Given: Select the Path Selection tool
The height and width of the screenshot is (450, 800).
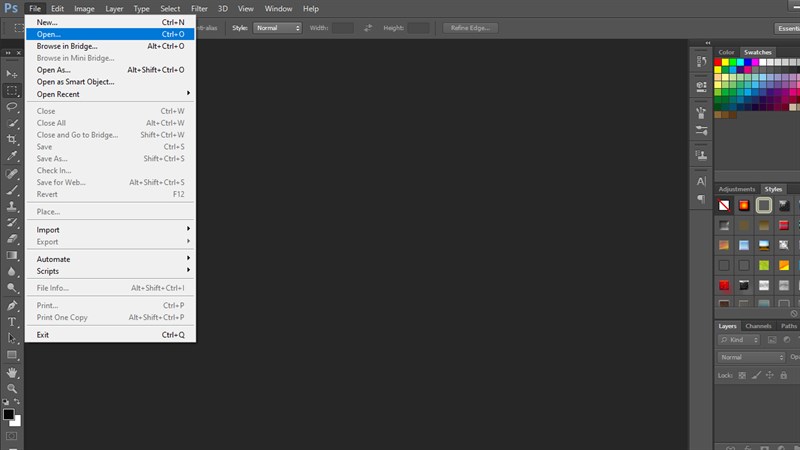Looking at the screenshot, I should click(x=12, y=338).
